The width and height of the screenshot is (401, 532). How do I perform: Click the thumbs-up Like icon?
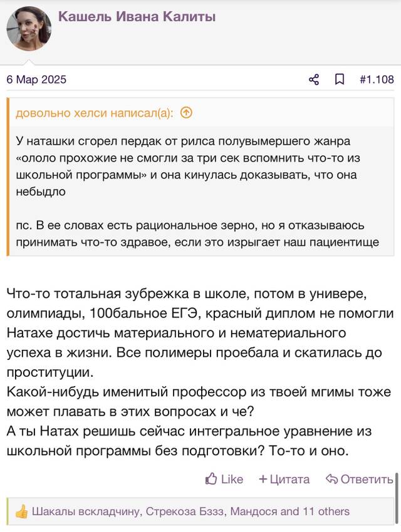tap(211, 479)
